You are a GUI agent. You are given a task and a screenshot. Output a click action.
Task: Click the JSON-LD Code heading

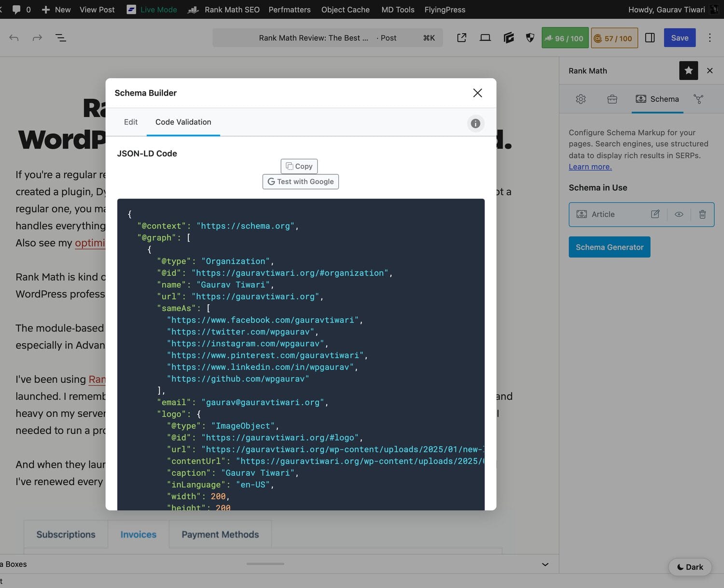(x=147, y=154)
